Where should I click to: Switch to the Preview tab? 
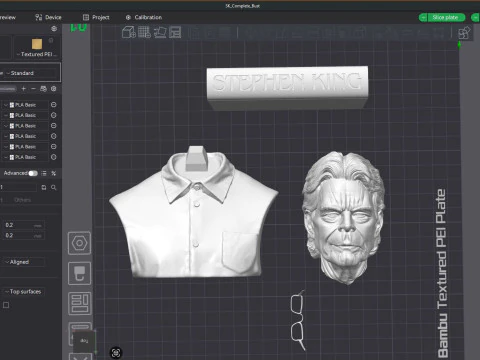[x=7, y=17]
